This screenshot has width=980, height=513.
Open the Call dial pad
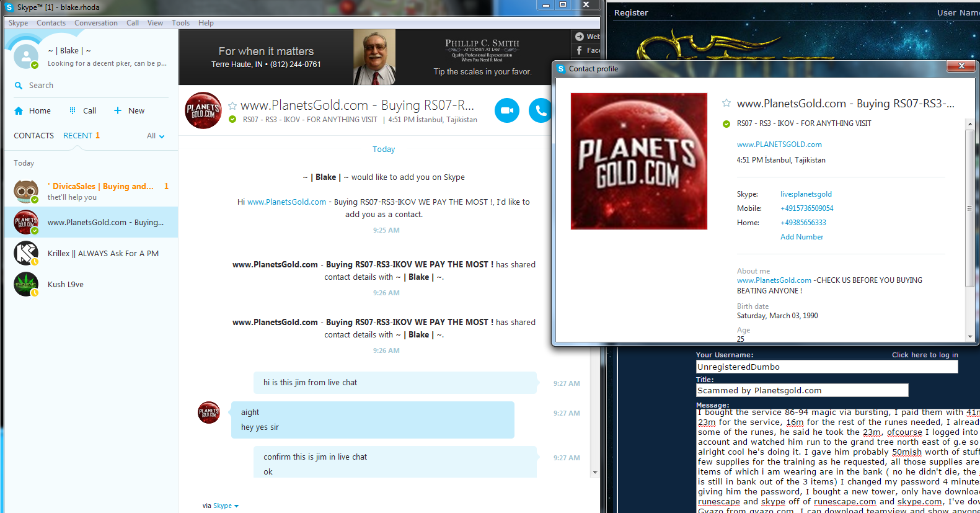point(82,110)
